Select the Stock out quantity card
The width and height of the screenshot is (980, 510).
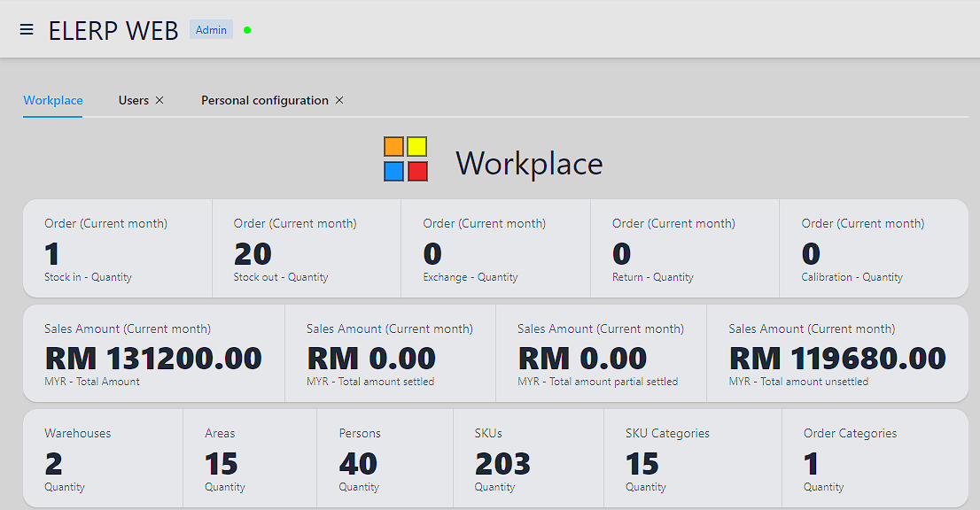click(x=306, y=249)
